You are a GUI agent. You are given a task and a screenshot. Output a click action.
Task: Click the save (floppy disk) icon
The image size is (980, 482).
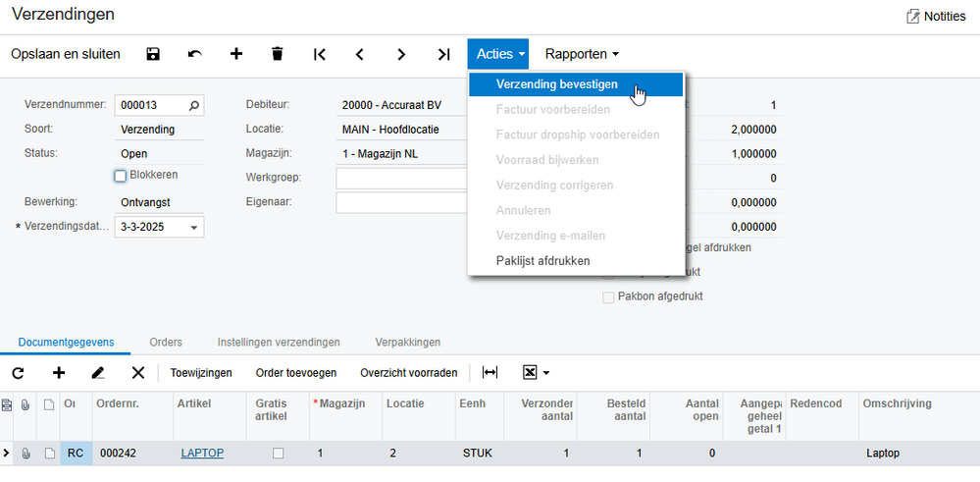(153, 54)
